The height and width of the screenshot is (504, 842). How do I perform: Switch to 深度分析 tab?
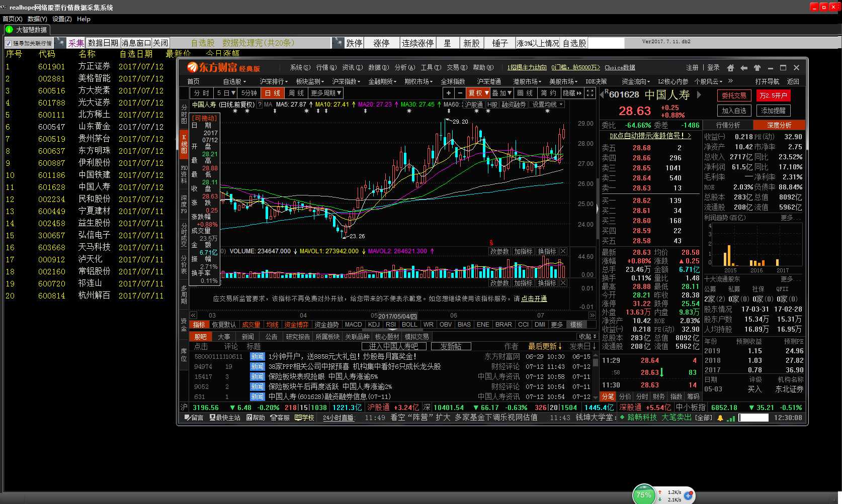pos(779,125)
